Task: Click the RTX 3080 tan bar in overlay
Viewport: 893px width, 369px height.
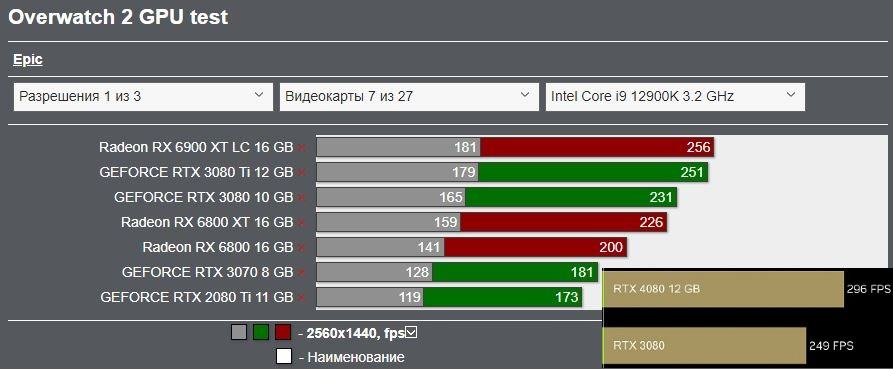Action: tap(704, 346)
